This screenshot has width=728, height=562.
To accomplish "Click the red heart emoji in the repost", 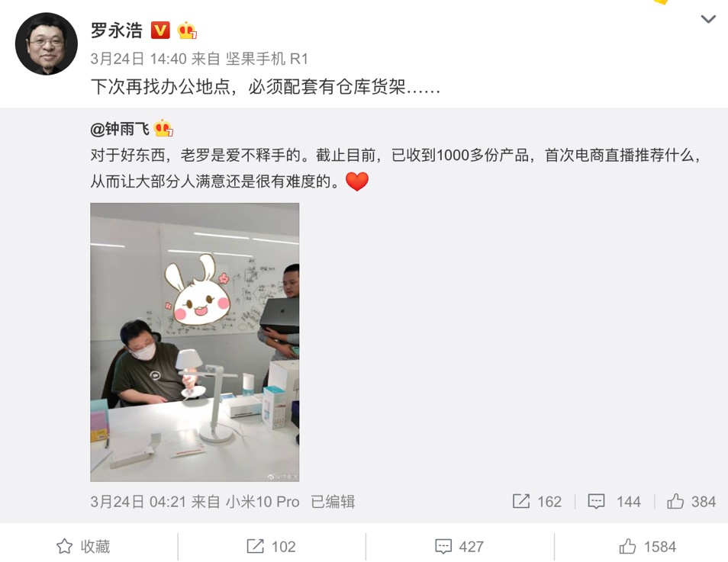I will pyautogui.click(x=357, y=181).
